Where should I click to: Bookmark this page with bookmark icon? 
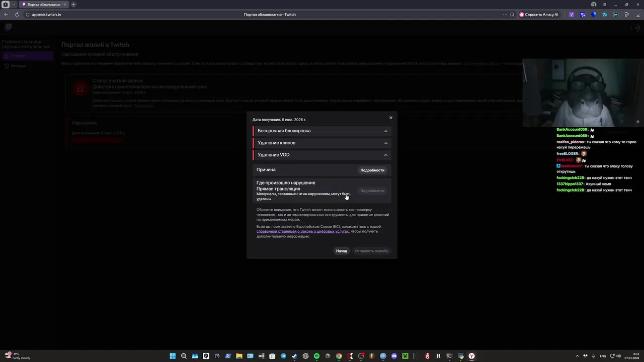tap(512, 15)
